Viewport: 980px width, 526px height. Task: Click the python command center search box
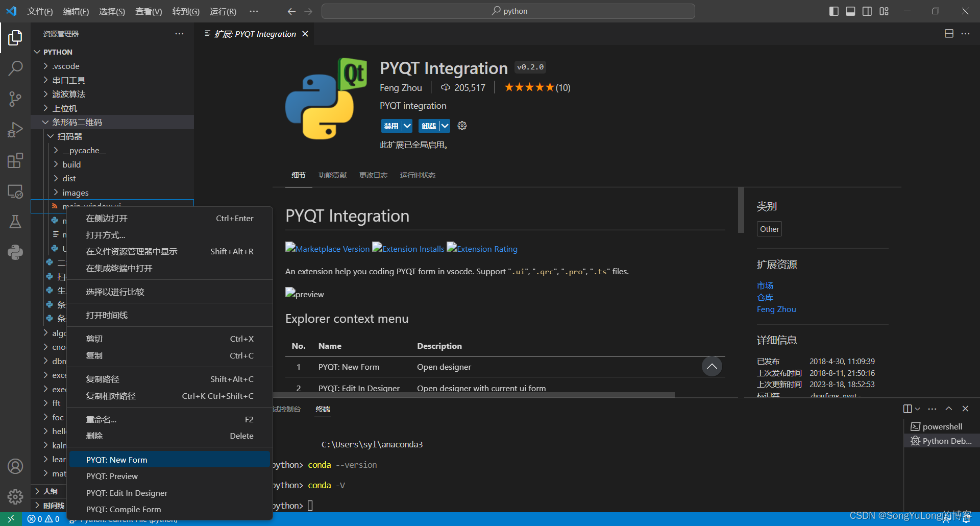point(508,11)
